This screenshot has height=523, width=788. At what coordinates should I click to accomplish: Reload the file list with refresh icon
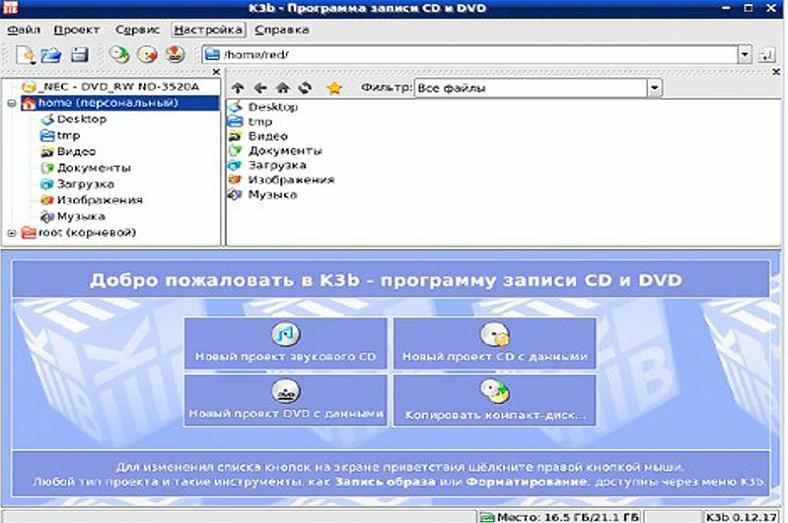coord(305,88)
